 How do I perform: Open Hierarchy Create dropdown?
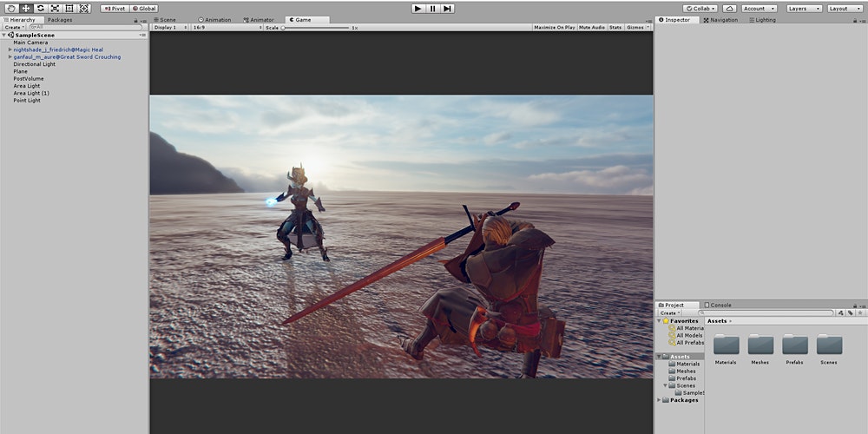15,27
